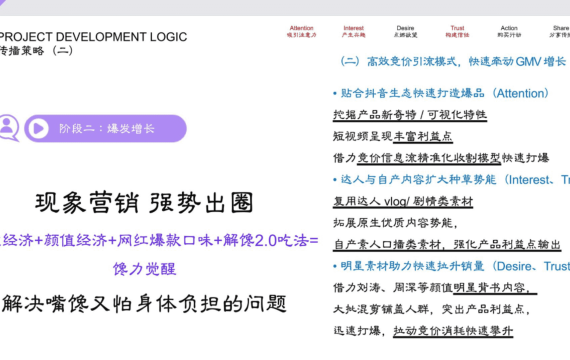Select the Share stage label
Viewport: 570px width, 360px height.
[x=560, y=31]
